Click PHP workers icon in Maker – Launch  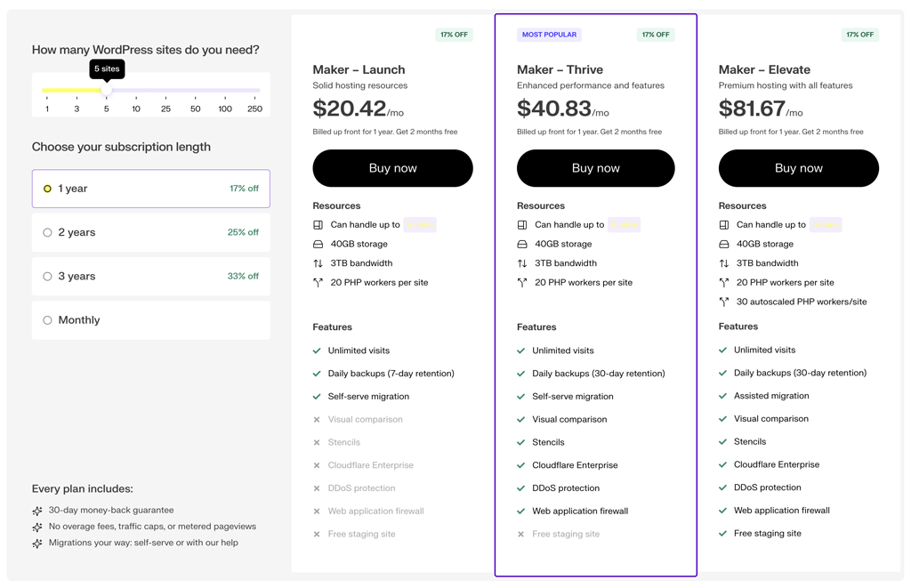coord(318,283)
